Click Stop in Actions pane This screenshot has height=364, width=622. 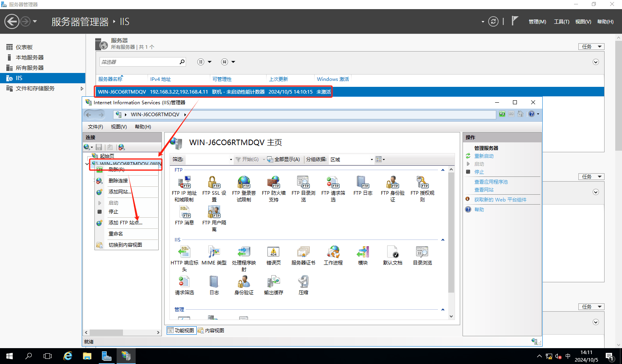click(479, 172)
